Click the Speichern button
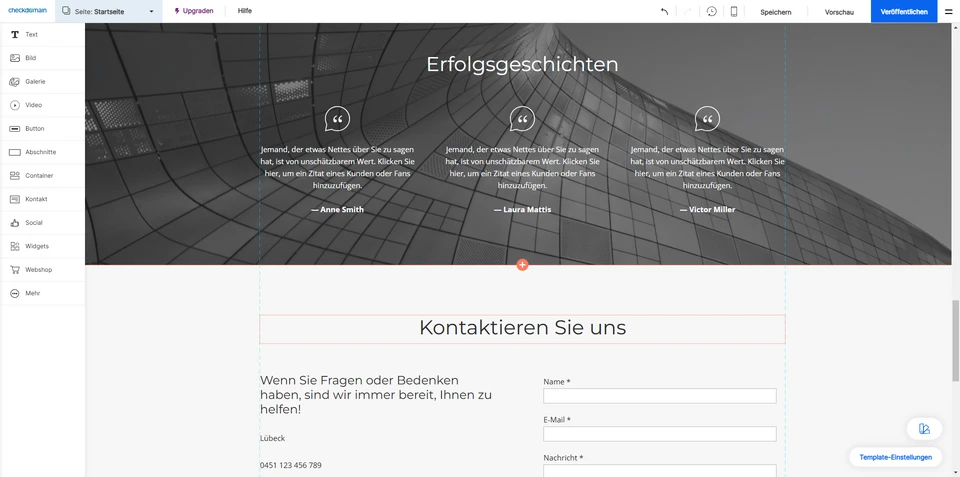This screenshot has width=960, height=477. click(x=776, y=12)
